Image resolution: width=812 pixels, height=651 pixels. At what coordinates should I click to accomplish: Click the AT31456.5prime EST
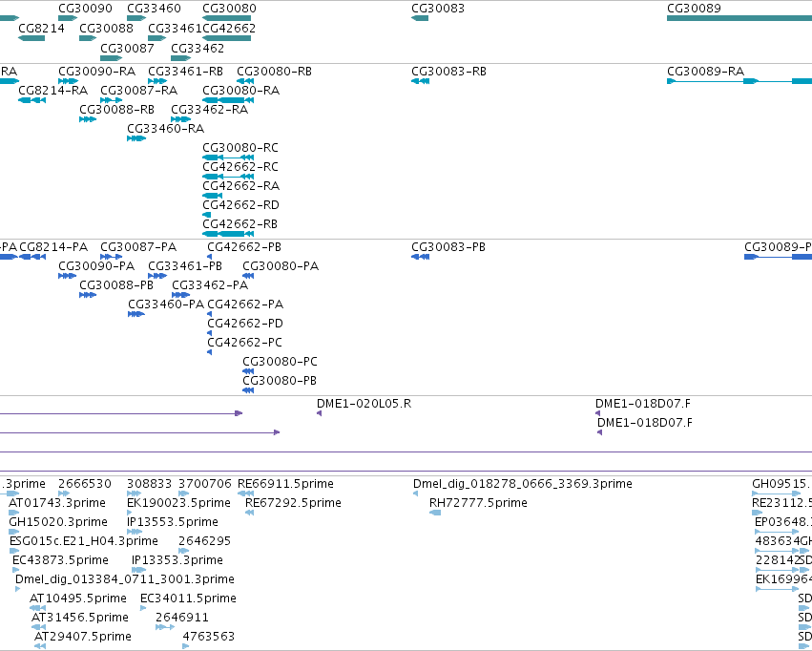pyautogui.click(x=80, y=618)
